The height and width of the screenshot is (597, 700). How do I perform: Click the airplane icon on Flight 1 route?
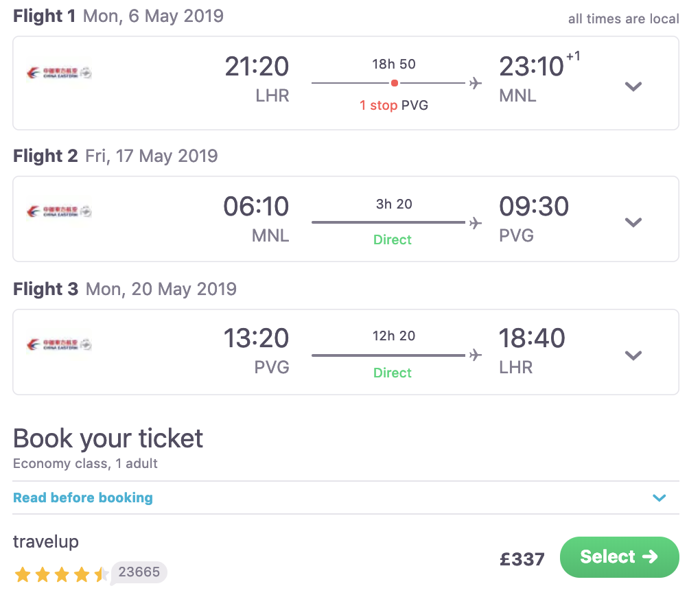pos(475,83)
